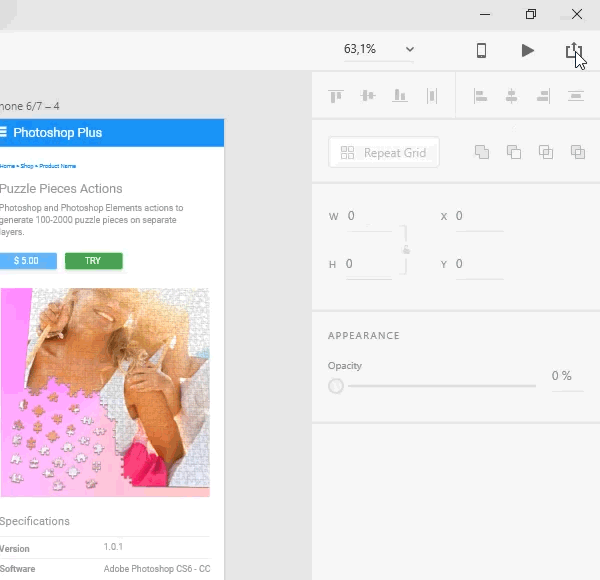Restore down the application window
The image size is (600, 580).
(531, 15)
